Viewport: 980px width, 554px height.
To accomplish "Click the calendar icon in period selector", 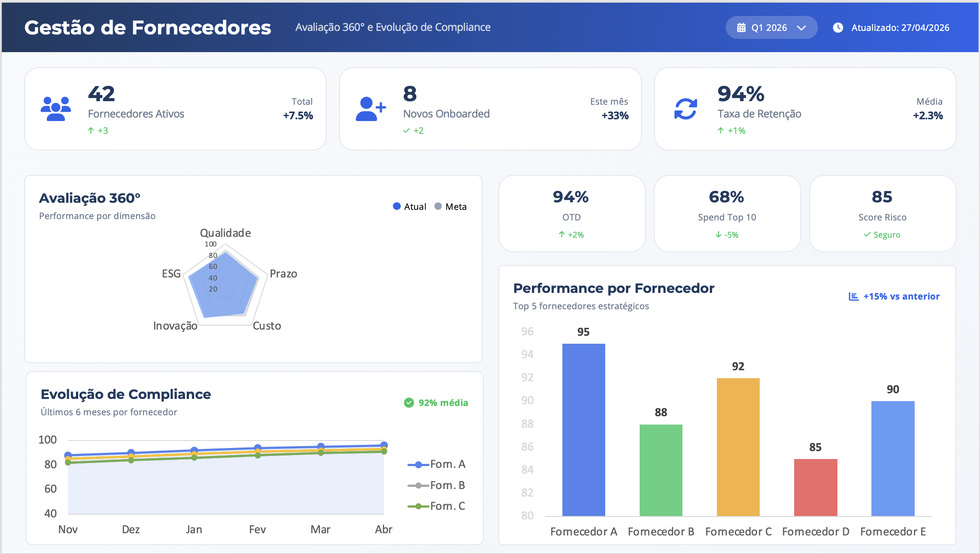I will click(742, 27).
